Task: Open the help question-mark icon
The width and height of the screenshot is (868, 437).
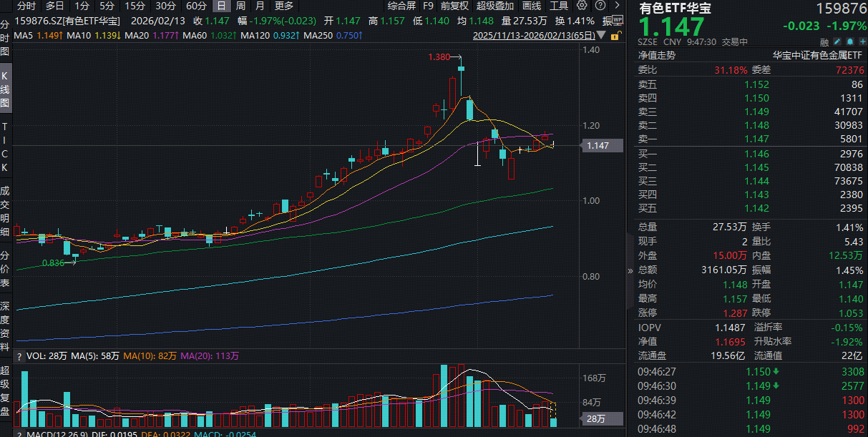Action: point(600,5)
